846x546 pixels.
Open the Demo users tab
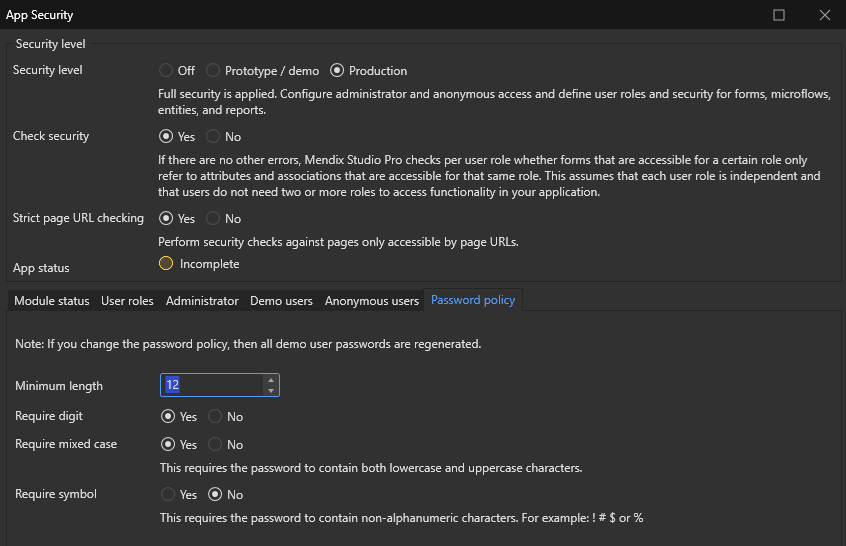[281, 301]
